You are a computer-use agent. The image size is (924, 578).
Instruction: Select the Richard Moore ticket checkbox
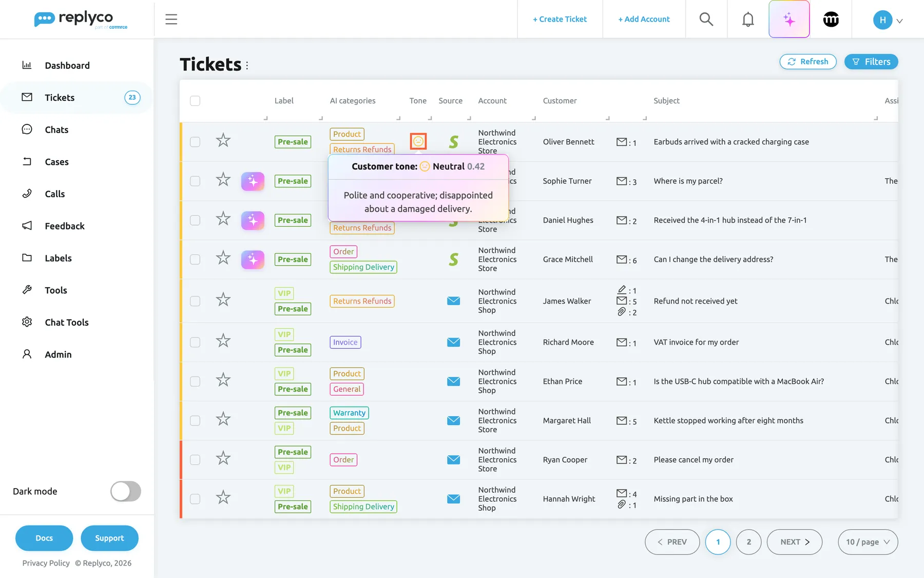click(x=195, y=342)
